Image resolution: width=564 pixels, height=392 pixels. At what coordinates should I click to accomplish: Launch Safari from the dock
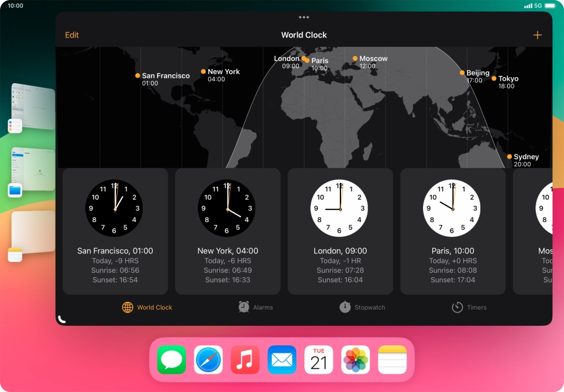208,359
